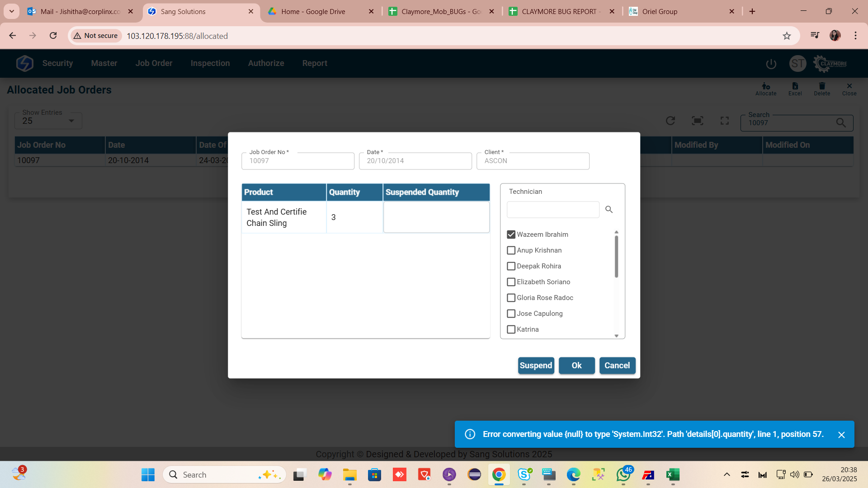Viewport: 868px width, 488px height.
Task: Open Excel from the Windows taskbar
Action: [673, 475]
